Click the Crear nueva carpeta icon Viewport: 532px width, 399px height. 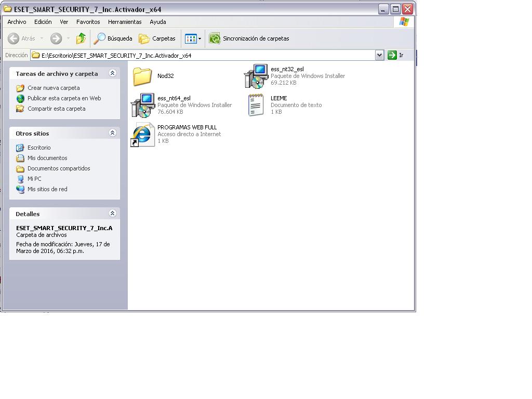20,88
